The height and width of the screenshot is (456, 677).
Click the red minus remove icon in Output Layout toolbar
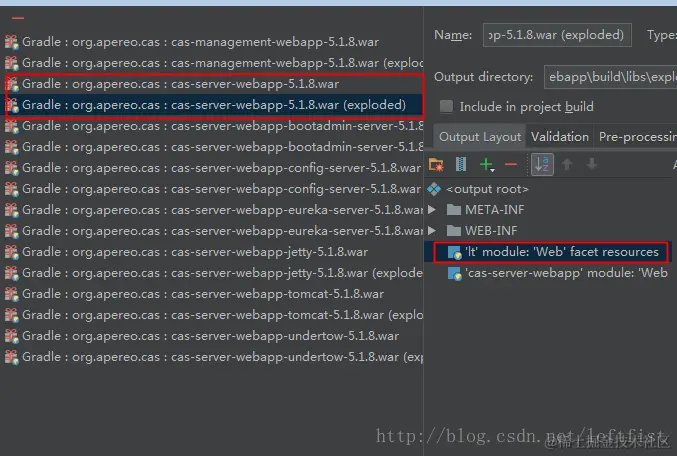click(x=511, y=164)
